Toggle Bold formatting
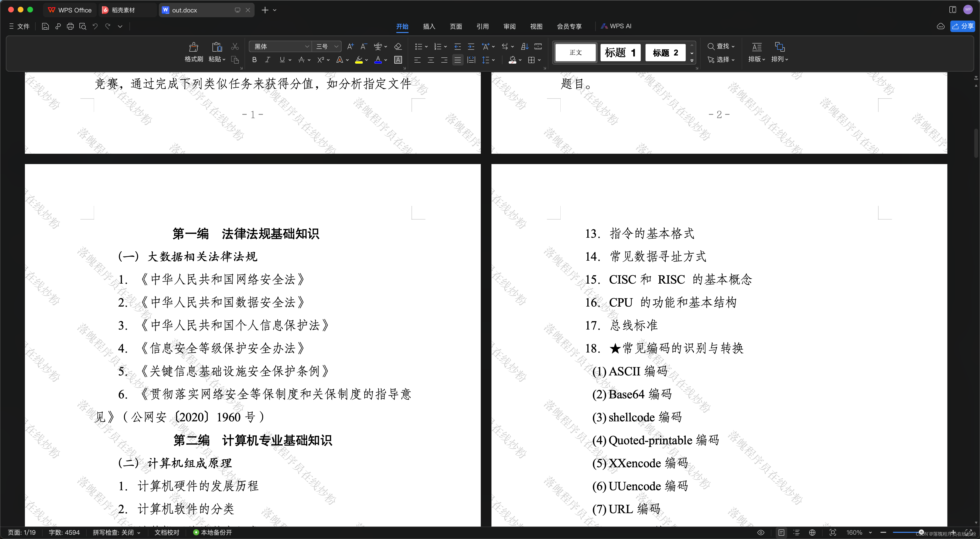Image resolution: width=980 pixels, height=539 pixels. pyautogui.click(x=255, y=60)
